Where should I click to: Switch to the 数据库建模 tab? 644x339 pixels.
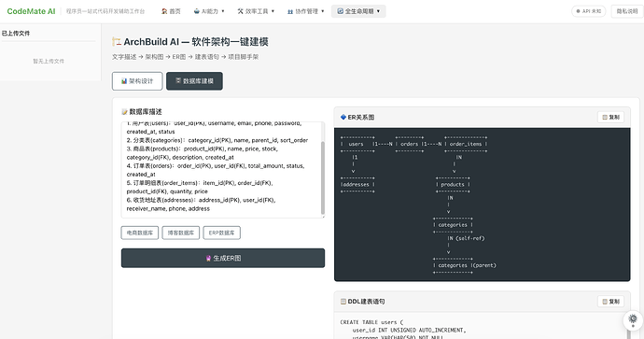[x=195, y=81]
